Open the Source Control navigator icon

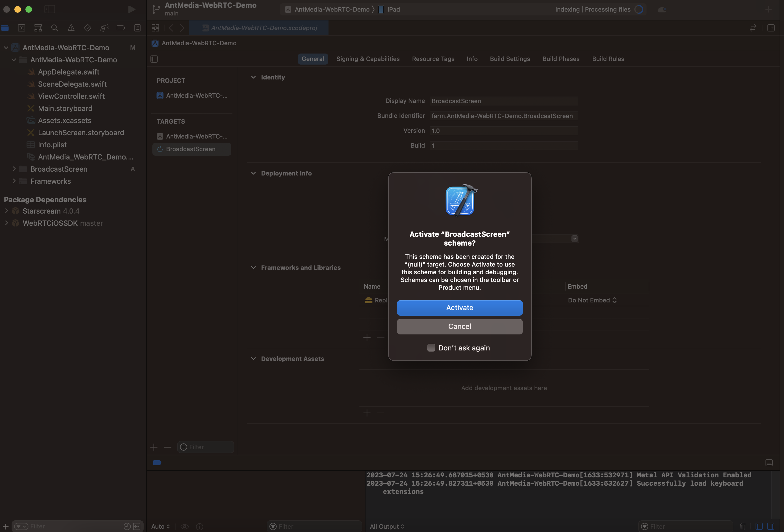22,28
